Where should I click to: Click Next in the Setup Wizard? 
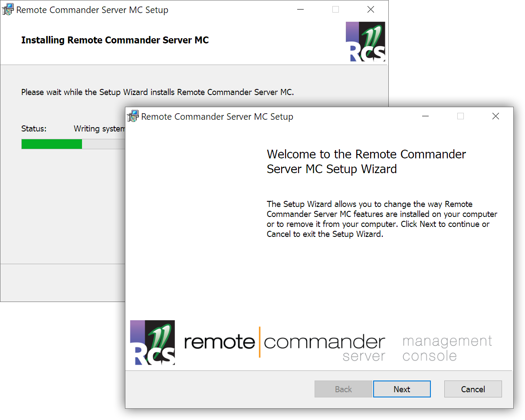(402, 389)
